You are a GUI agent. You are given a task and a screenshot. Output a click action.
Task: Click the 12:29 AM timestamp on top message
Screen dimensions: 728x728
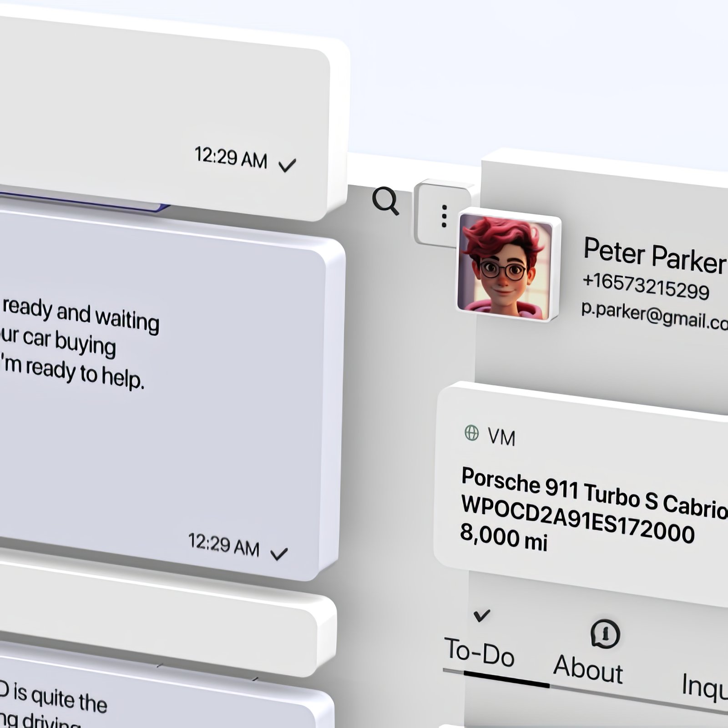point(231,157)
